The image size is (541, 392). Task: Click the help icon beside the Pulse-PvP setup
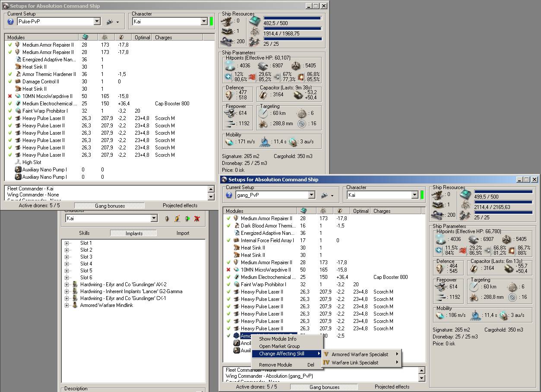pos(11,22)
